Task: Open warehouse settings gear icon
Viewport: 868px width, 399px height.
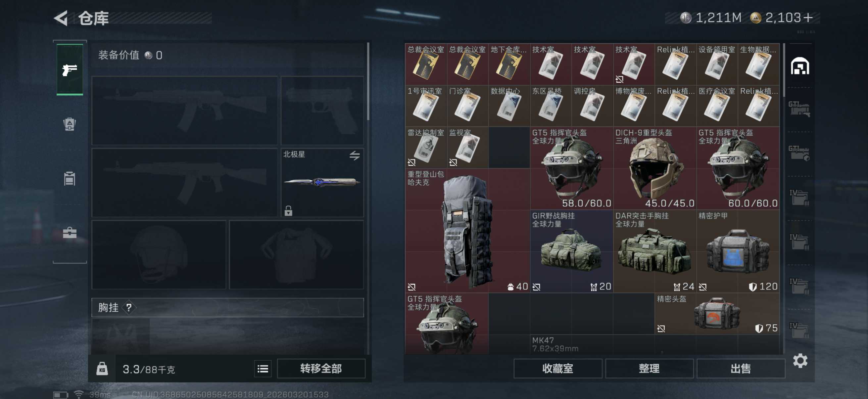Action: tap(800, 361)
